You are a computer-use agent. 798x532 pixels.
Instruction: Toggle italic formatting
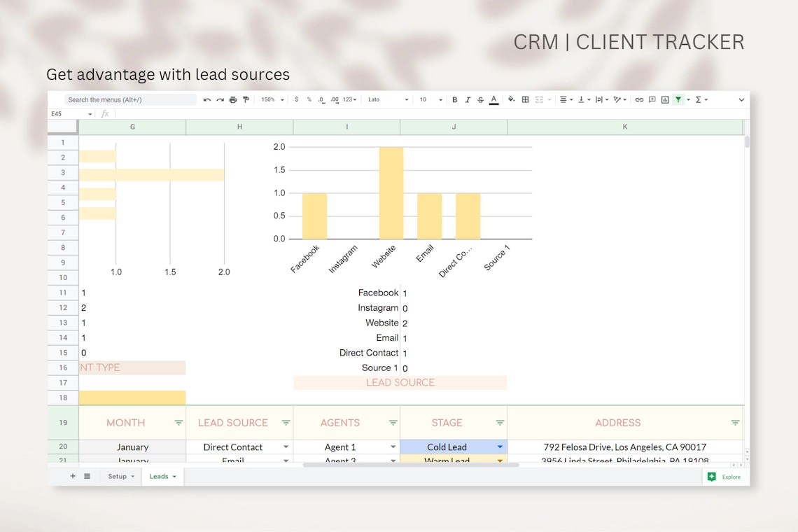pos(468,99)
